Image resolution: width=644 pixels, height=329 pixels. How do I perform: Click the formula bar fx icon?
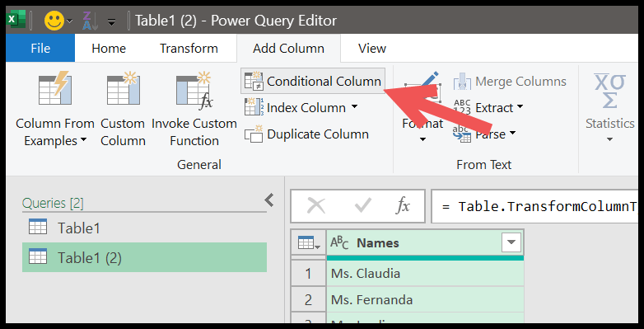[x=403, y=205]
